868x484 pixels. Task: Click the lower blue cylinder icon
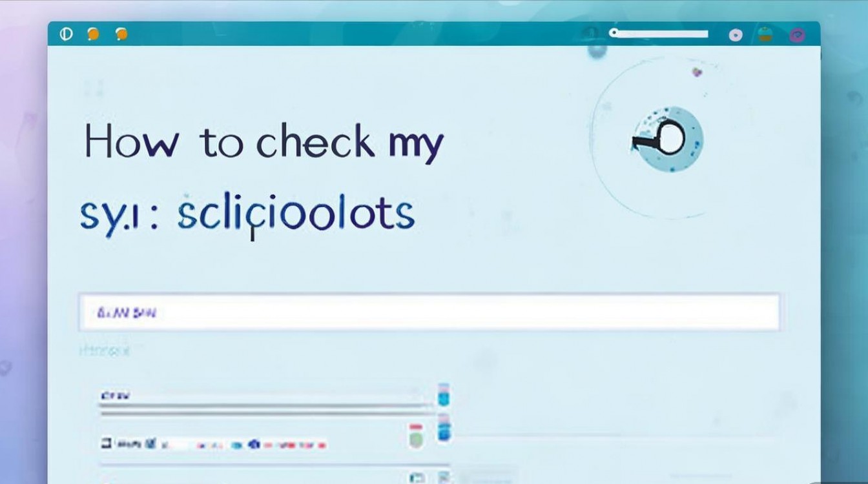[444, 428]
